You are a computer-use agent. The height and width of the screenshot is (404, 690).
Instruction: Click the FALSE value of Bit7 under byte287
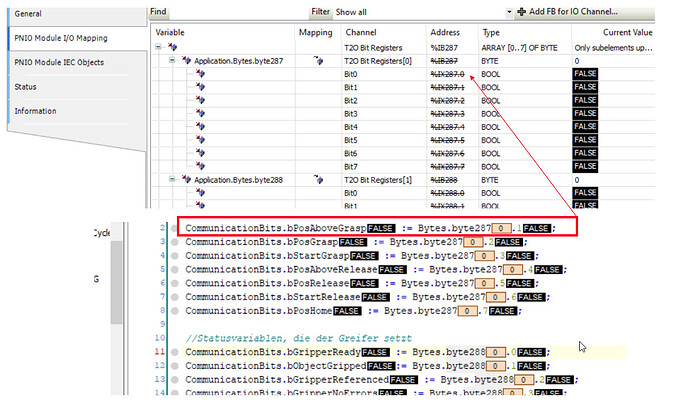click(585, 166)
